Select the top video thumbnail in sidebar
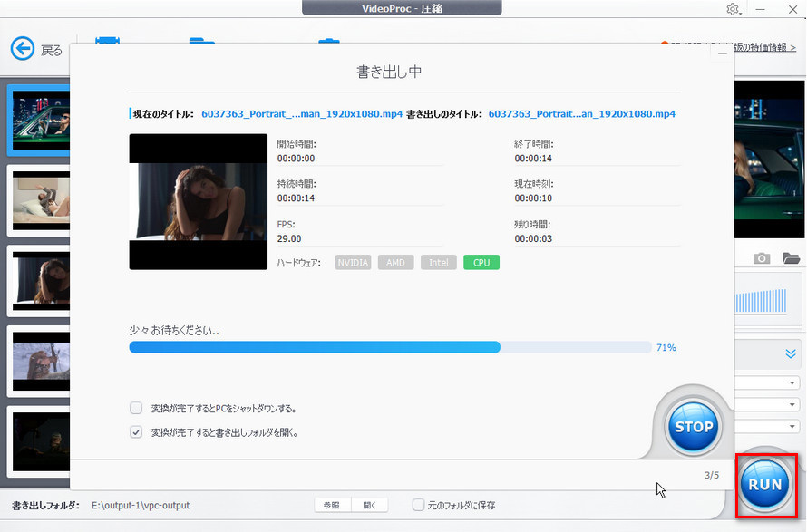The image size is (807, 532). tap(38, 119)
